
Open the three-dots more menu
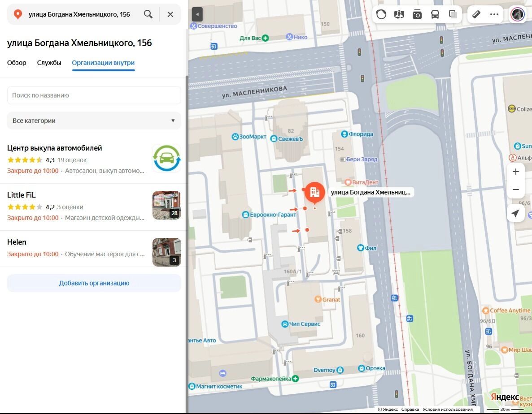(x=494, y=14)
